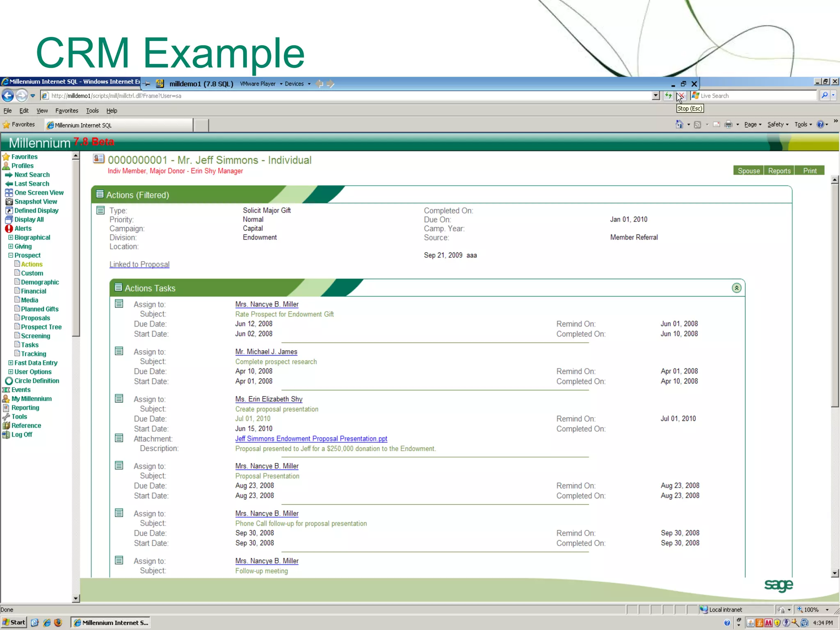Click the green Print button
Screen dimensions: 840x630
[x=810, y=171]
